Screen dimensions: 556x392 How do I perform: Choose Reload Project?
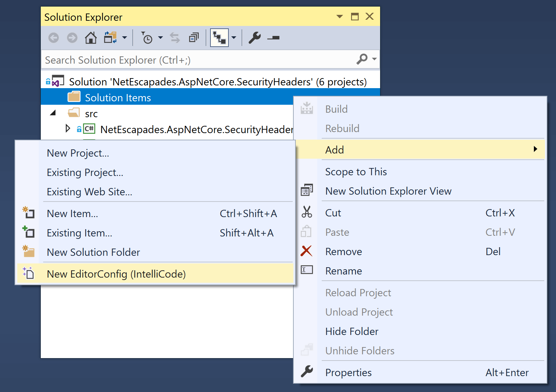click(420, 293)
